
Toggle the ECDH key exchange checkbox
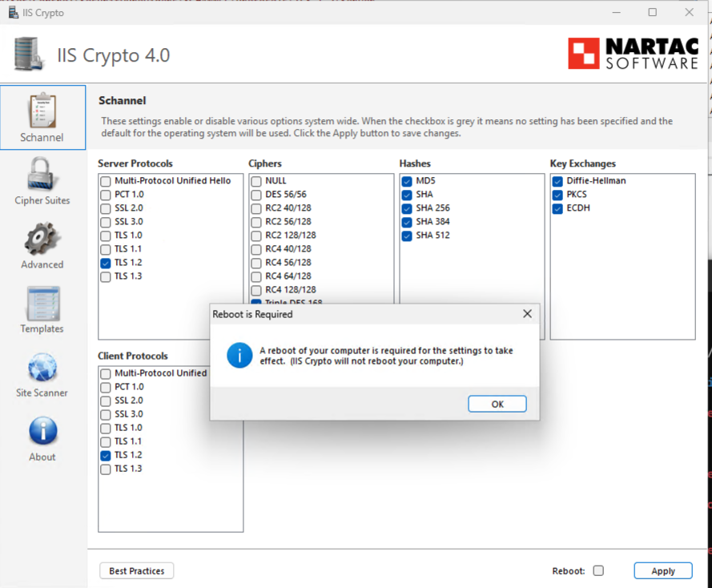pyautogui.click(x=557, y=208)
